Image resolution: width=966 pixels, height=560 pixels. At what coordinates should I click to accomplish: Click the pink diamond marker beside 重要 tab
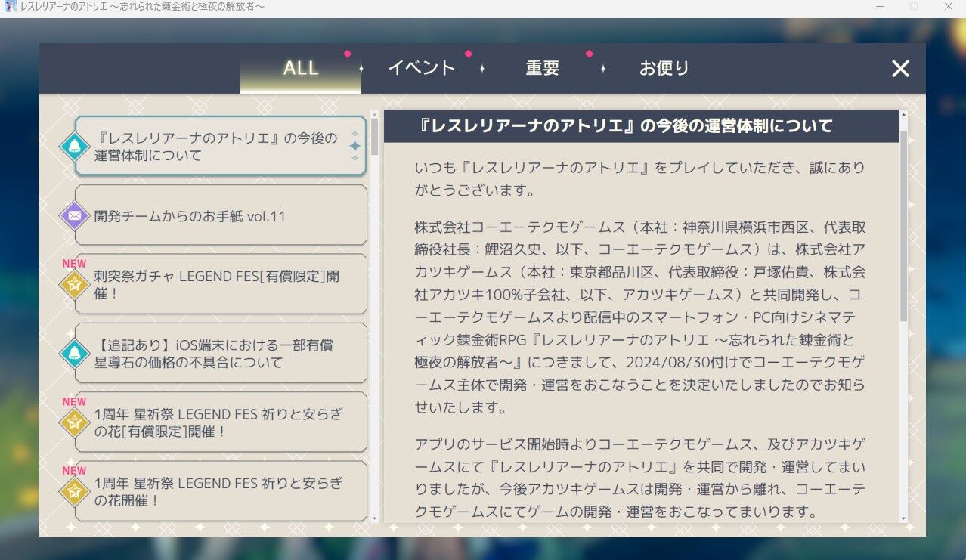click(590, 54)
